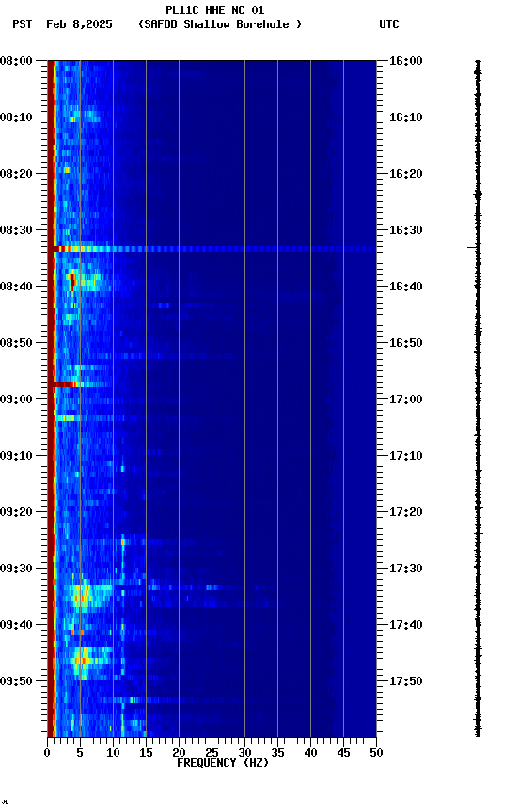Click the 25 Hz frequency tick label

pos(212,753)
